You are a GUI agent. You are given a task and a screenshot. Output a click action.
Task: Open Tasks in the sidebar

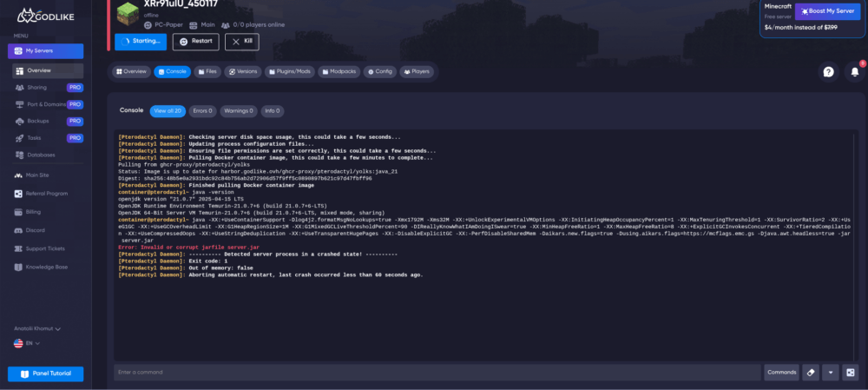coord(34,138)
